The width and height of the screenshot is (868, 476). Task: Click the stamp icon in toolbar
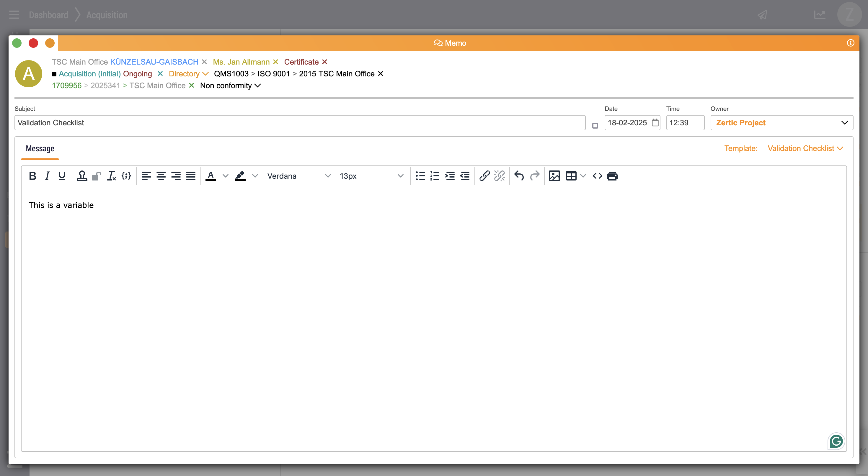[82, 176]
